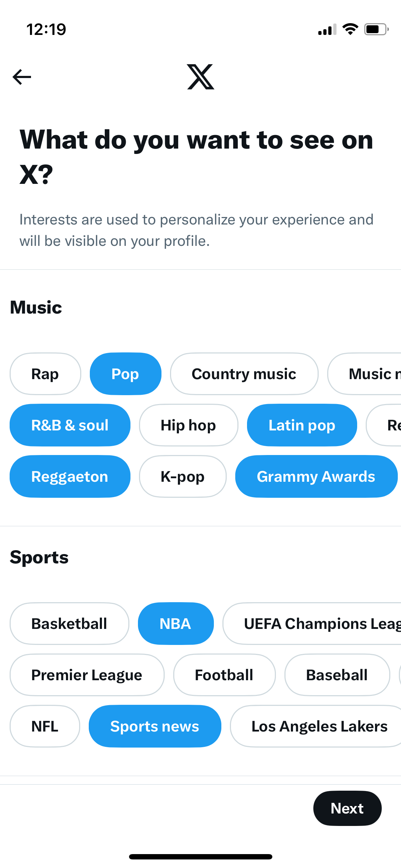The image size is (401, 868).
Task: Deselect the Pop interest chip
Action: click(x=125, y=374)
